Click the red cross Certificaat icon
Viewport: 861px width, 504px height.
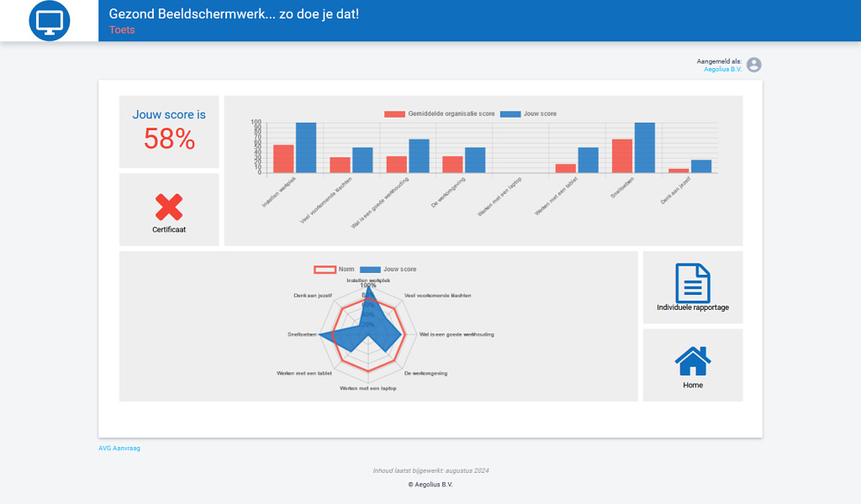point(168,207)
